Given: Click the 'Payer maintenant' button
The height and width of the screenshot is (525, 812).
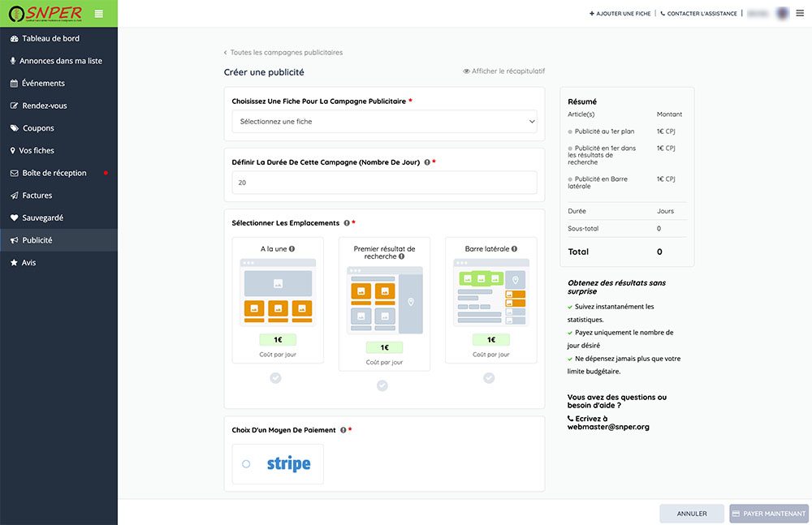Looking at the screenshot, I should 769,514.
